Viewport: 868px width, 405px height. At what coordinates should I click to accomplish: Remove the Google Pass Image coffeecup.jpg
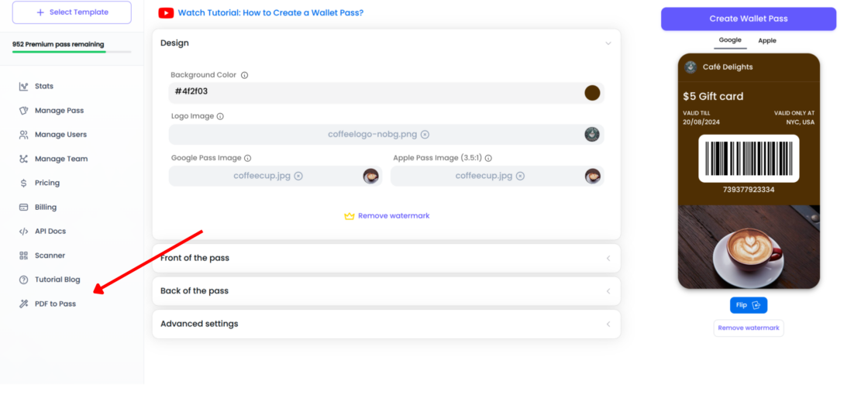[x=298, y=176]
